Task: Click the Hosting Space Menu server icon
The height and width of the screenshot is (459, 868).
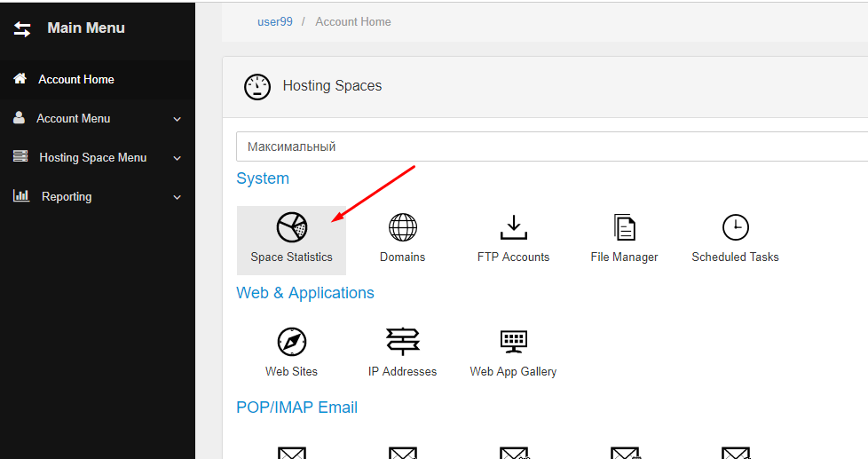Action: point(20,156)
